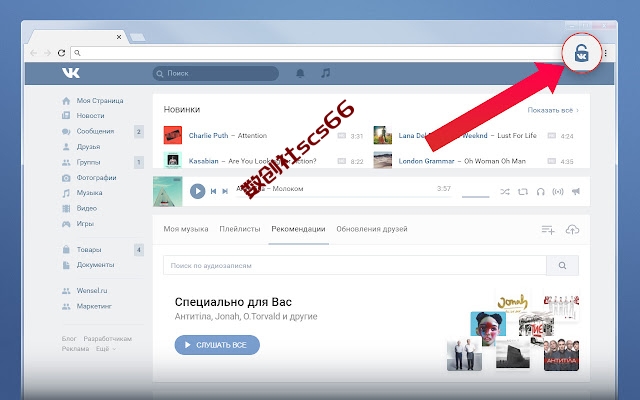Click the СЛУШАТЬ ВСЕ button
The height and width of the screenshot is (400, 640).
coord(217,345)
